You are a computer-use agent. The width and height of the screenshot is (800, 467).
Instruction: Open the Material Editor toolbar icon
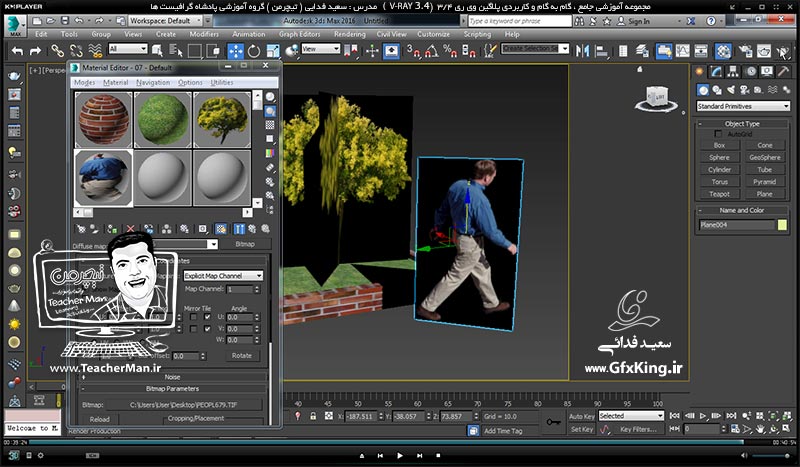[x=723, y=51]
